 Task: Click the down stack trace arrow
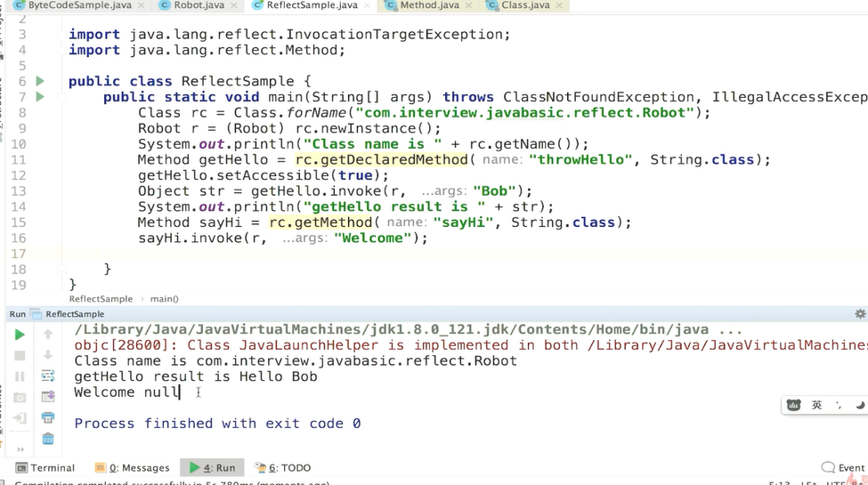tap(48, 355)
